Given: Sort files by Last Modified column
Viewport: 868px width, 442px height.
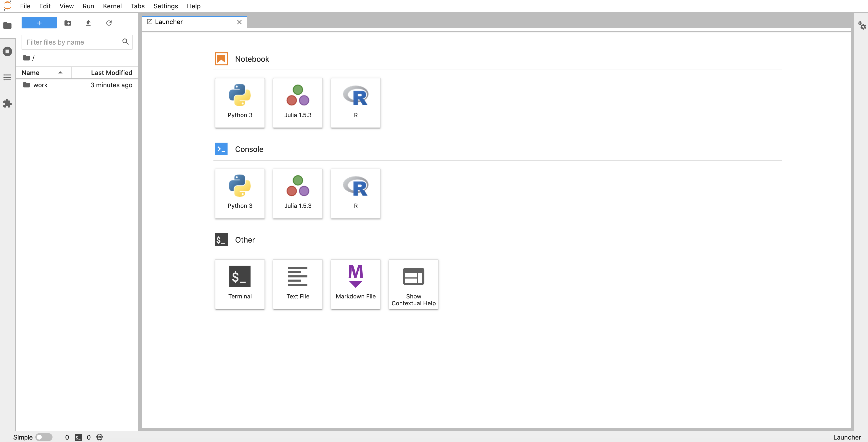Looking at the screenshot, I should [111, 73].
